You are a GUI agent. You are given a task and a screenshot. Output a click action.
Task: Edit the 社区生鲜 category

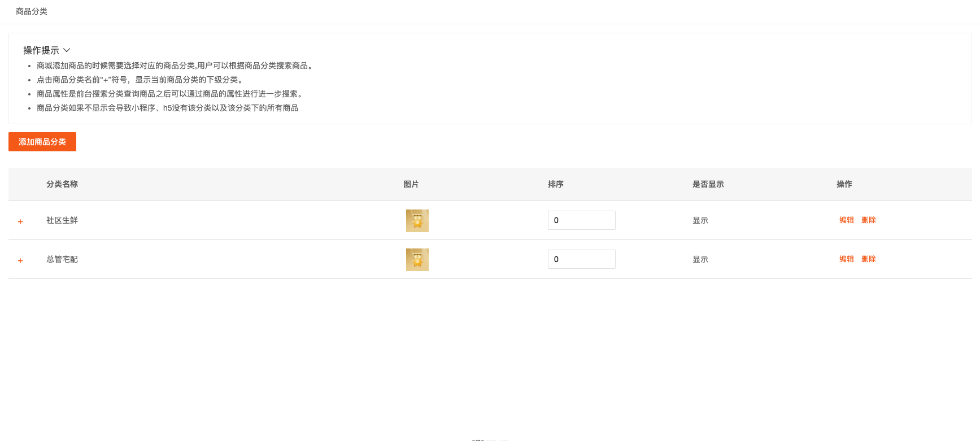tap(847, 220)
